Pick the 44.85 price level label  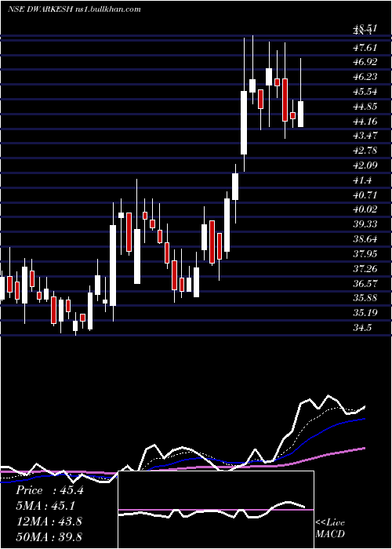pyautogui.click(x=365, y=107)
